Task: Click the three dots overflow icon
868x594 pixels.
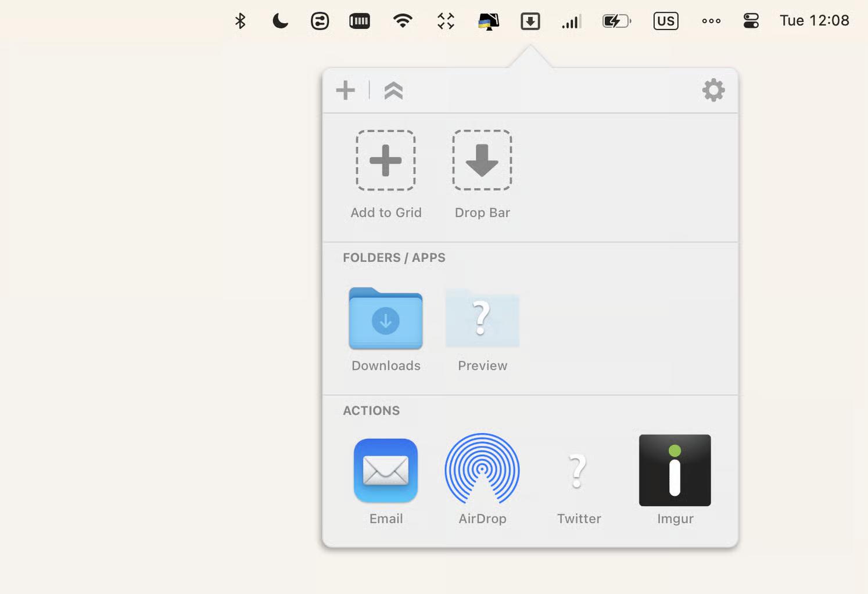Action: [x=711, y=21]
